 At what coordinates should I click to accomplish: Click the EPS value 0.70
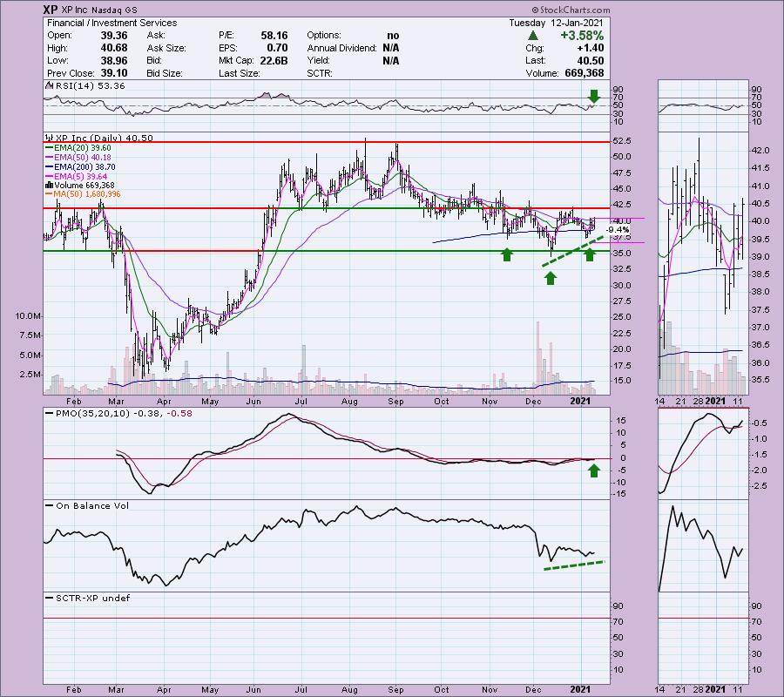point(278,48)
